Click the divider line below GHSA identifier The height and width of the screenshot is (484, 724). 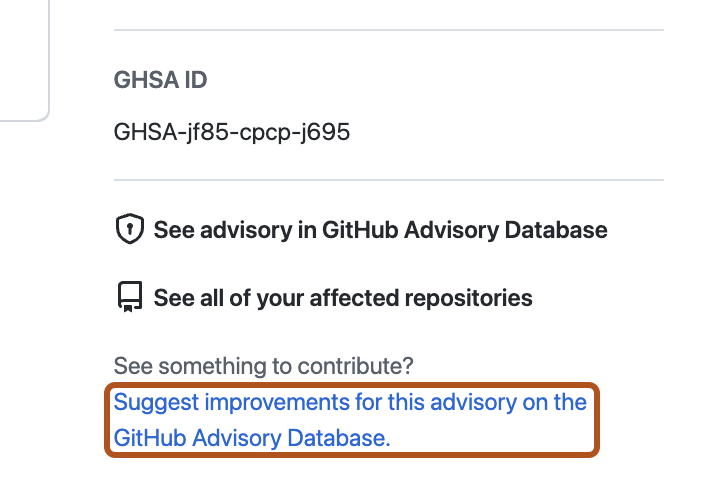click(x=389, y=180)
